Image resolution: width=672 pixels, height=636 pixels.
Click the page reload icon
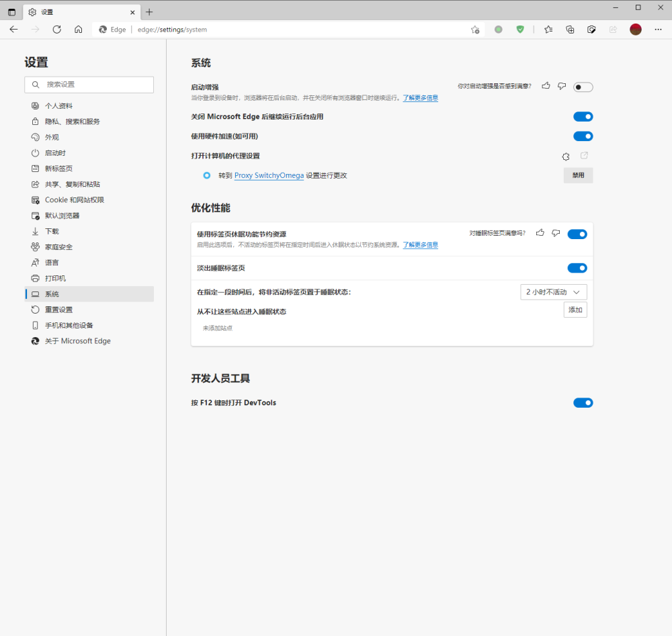point(56,29)
